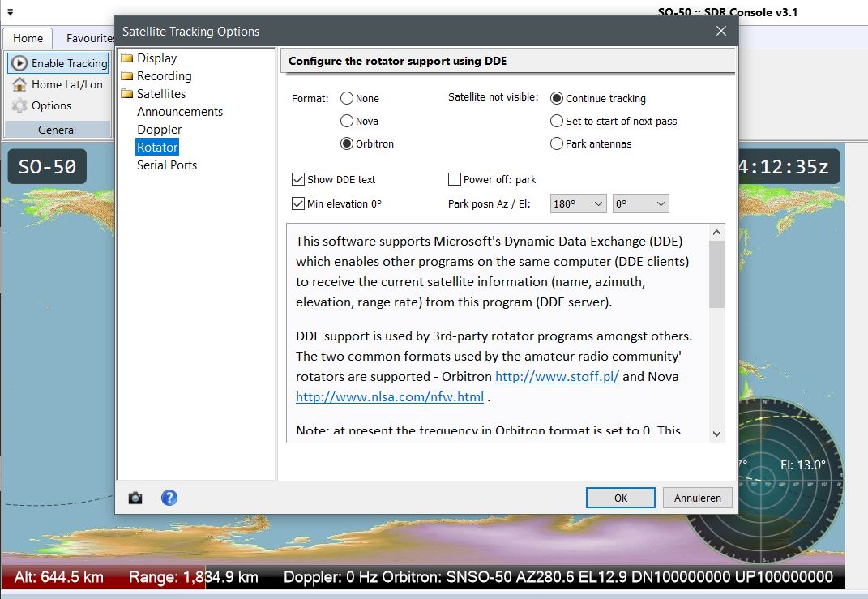Uncheck the Show DDE text checkbox
This screenshot has height=599, width=868.
click(x=297, y=179)
